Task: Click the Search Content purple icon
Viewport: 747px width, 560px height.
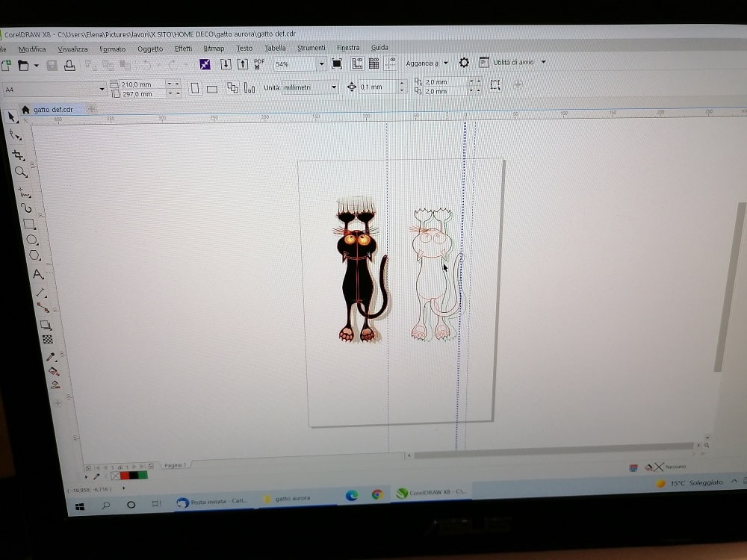Action: [x=205, y=64]
